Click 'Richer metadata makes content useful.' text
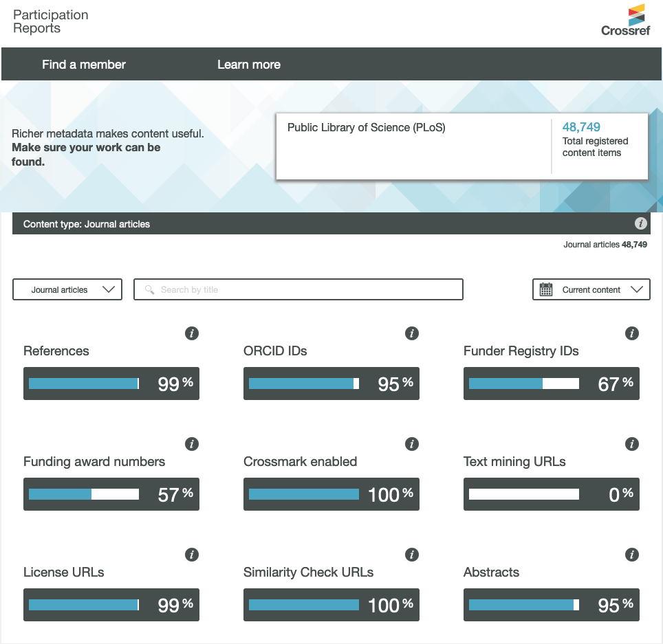Screen dimensions: 663x644 (108, 133)
